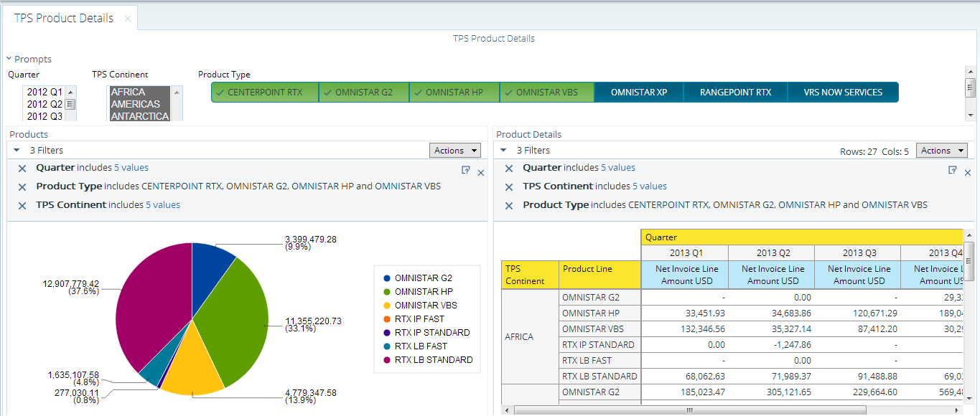Image resolution: width=980 pixels, height=416 pixels.
Task: Open TPS Continent 5 values link in Product Details
Action: pos(650,186)
